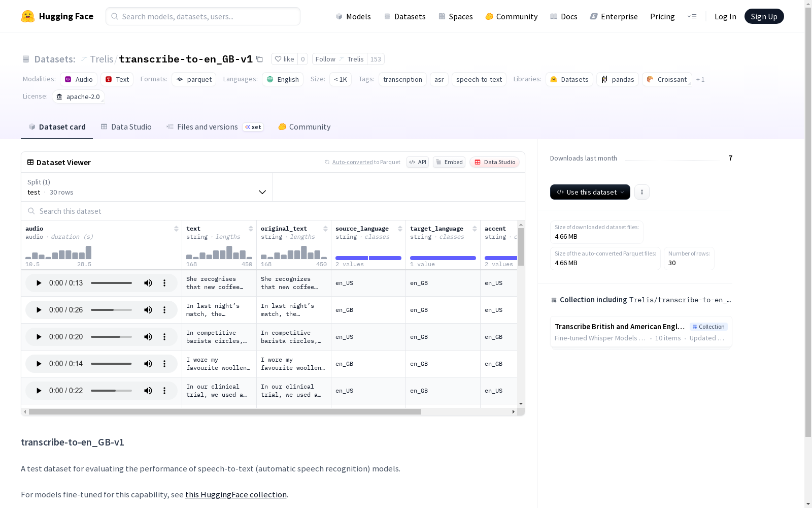
Task: Select the English language tag
Action: [283, 79]
